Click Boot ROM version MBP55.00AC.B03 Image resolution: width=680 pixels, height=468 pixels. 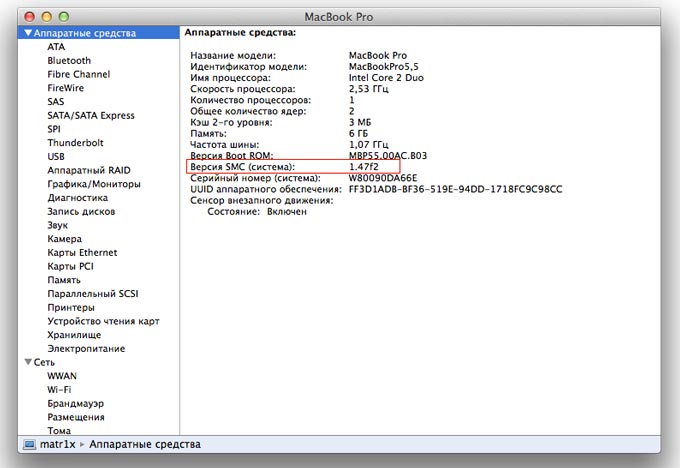pyautogui.click(x=388, y=156)
